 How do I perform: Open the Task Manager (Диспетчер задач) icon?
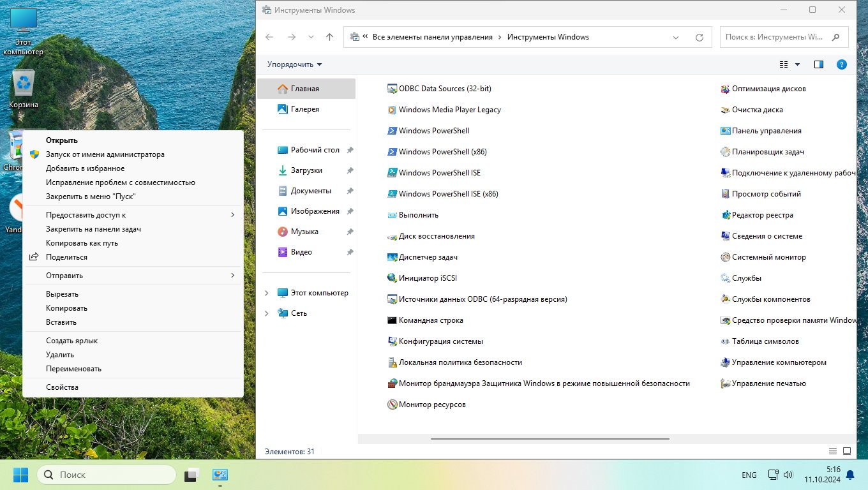pyautogui.click(x=393, y=257)
